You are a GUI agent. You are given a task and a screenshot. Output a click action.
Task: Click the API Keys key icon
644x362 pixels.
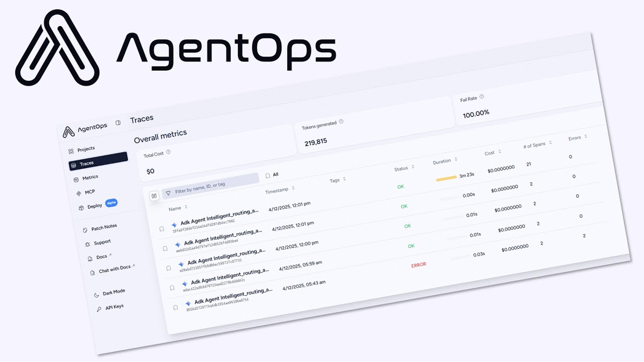pyautogui.click(x=99, y=309)
